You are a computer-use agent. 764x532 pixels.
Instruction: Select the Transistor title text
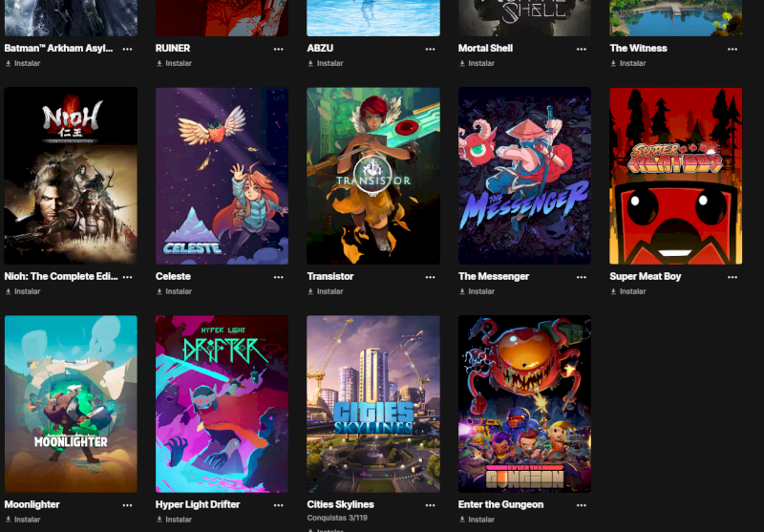329,276
